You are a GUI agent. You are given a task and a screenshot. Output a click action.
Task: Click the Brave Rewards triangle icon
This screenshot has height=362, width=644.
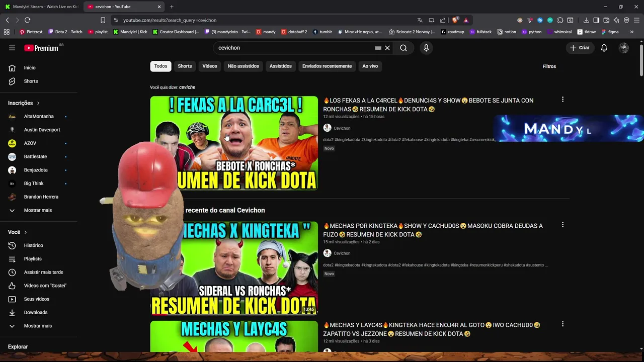[x=466, y=20]
